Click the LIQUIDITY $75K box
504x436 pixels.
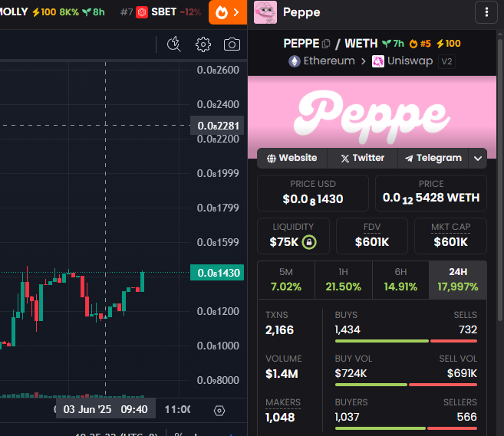293,236
